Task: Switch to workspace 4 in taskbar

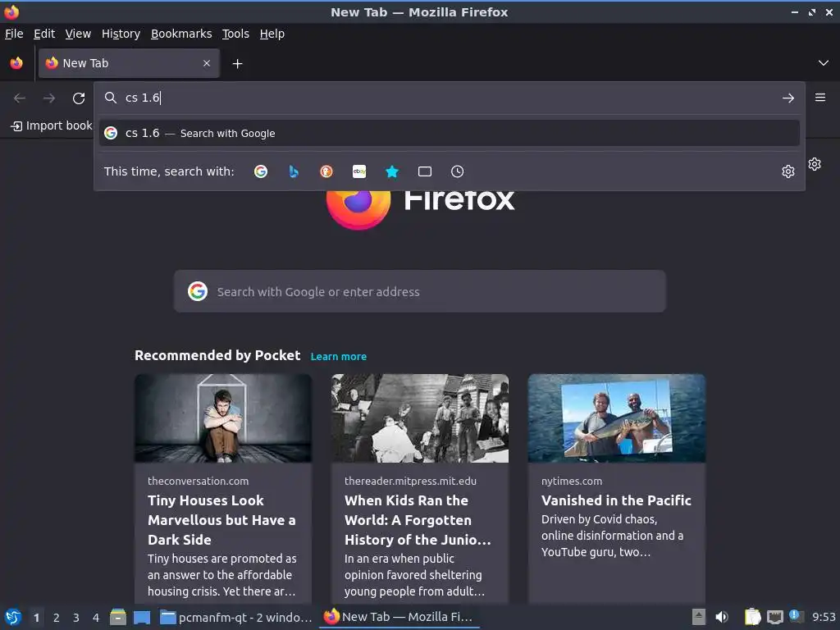Action: (96, 618)
